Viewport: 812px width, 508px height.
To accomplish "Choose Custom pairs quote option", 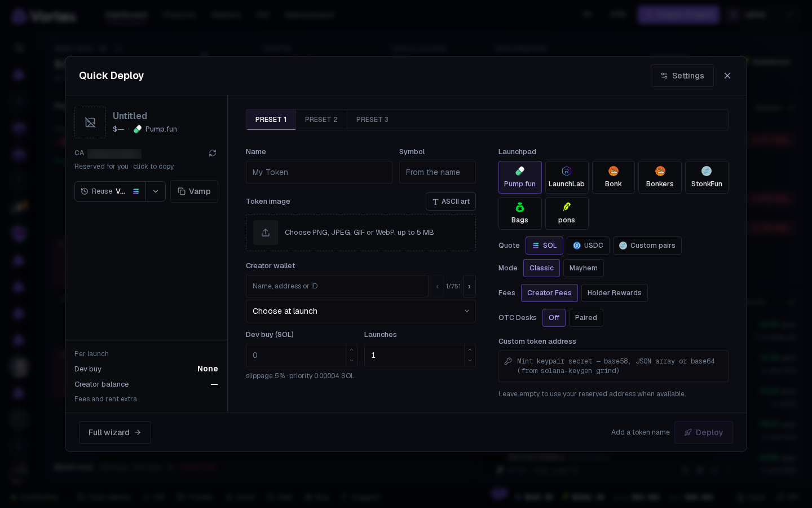I will pos(647,246).
